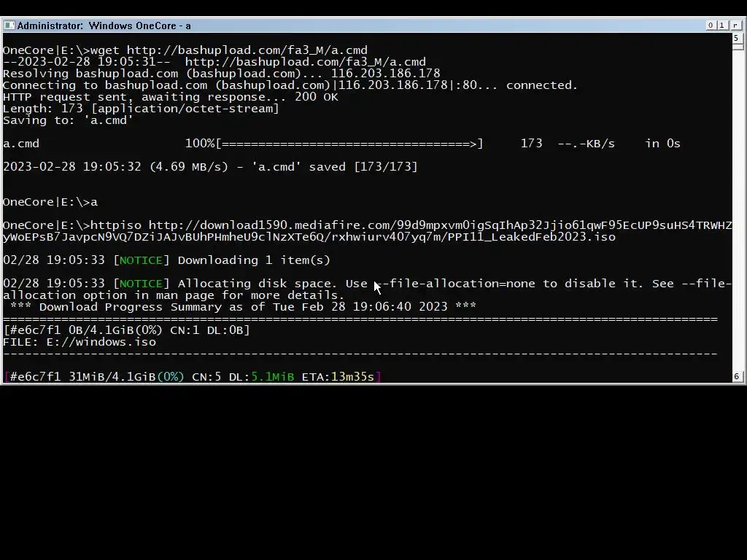Click the vertical scrollbar thumb
Viewport: 747px width, 560px height.
click(737, 47)
